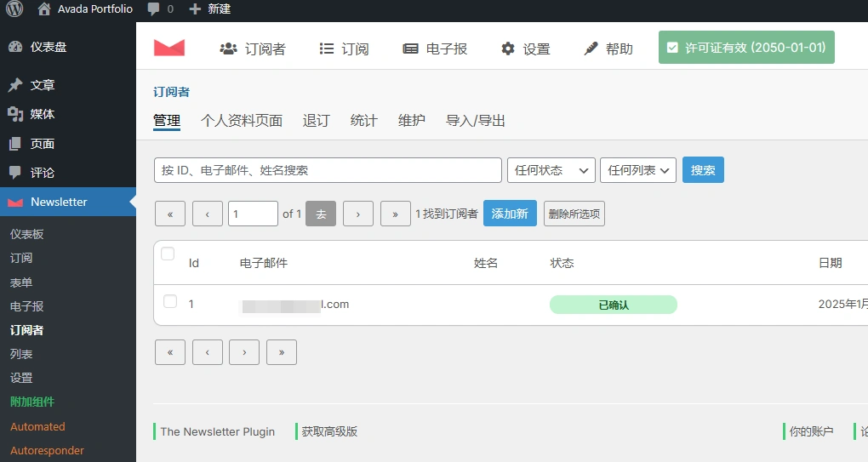Click the pin icon beside 文章

tap(15, 84)
